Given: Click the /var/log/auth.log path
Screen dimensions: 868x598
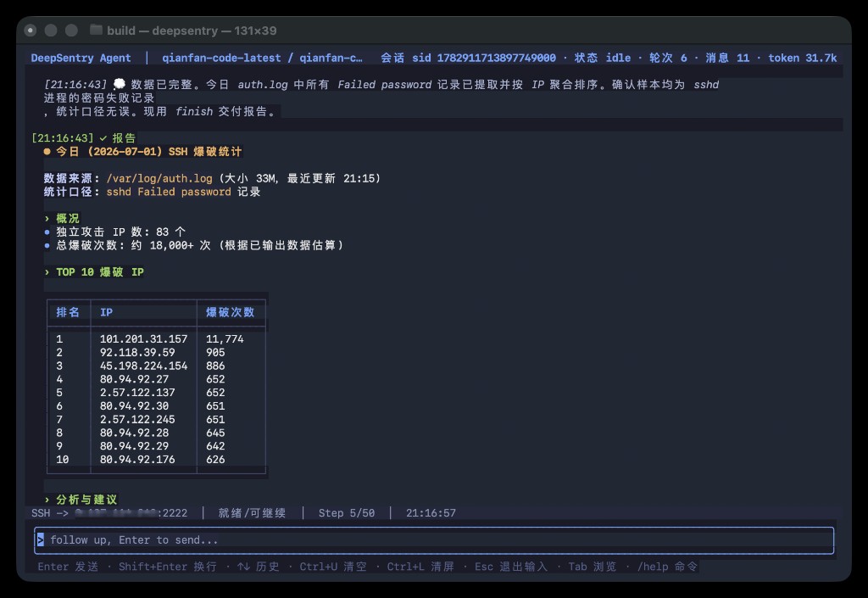Looking at the screenshot, I should point(159,178).
